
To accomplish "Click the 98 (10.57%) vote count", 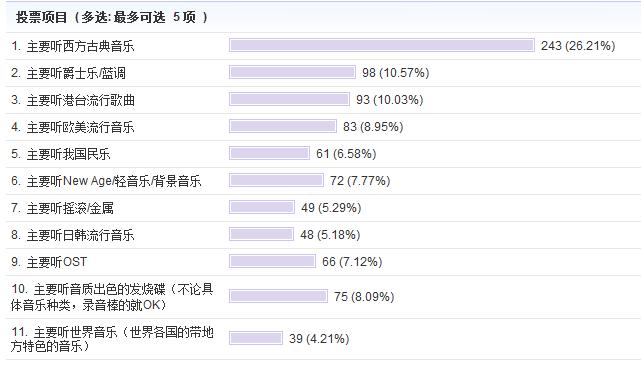I will [x=396, y=73].
